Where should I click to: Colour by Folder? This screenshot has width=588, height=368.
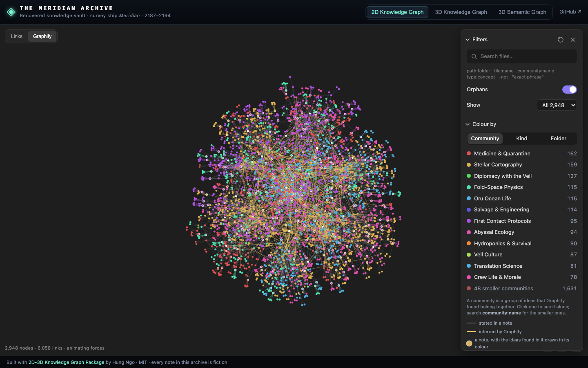558,139
